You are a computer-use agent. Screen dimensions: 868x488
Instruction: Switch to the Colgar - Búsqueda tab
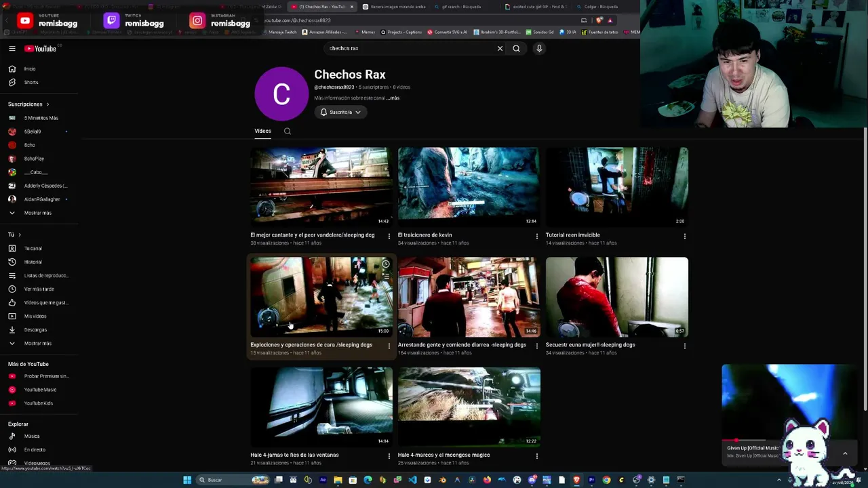click(600, 7)
